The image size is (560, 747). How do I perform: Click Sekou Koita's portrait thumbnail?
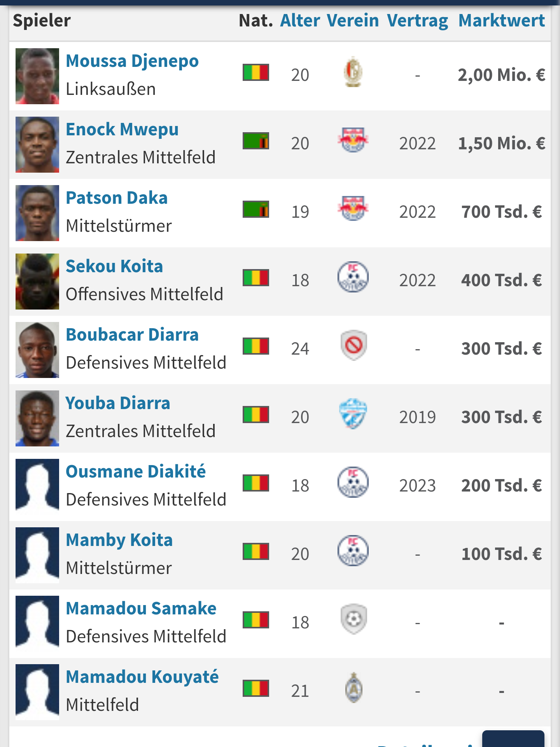[x=37, y=282]
